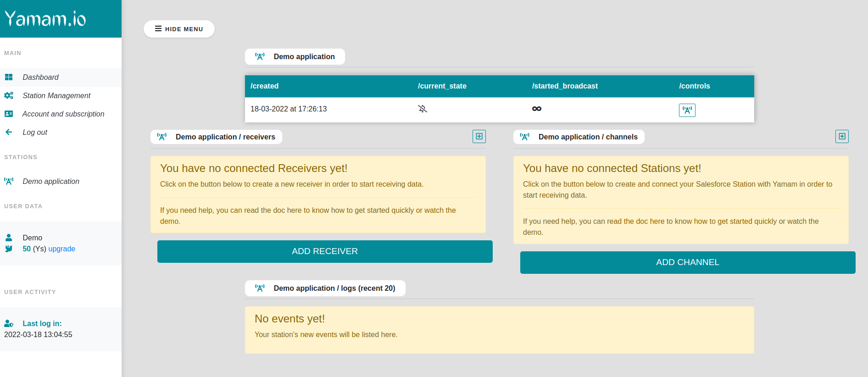Screen dimensions: 868x377
Task: Click the No events yet! heading
Action: click(x=289, y=319)
